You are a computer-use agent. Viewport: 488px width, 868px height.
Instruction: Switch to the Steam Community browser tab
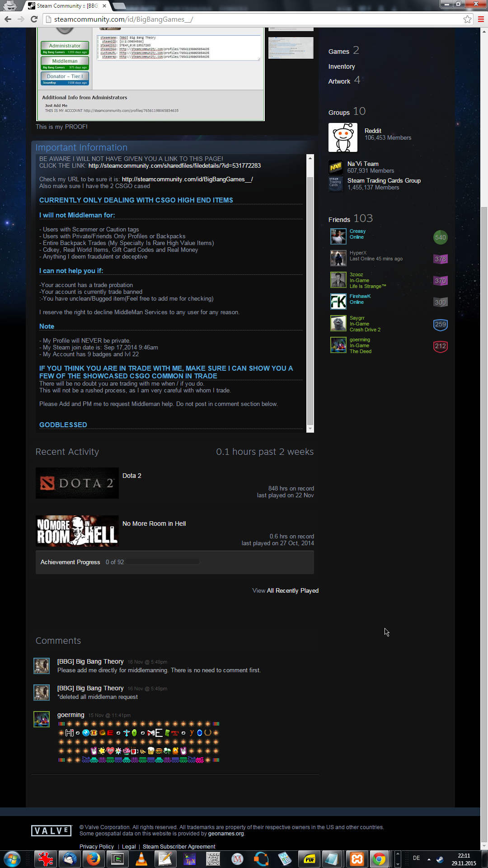coord(66,6)
